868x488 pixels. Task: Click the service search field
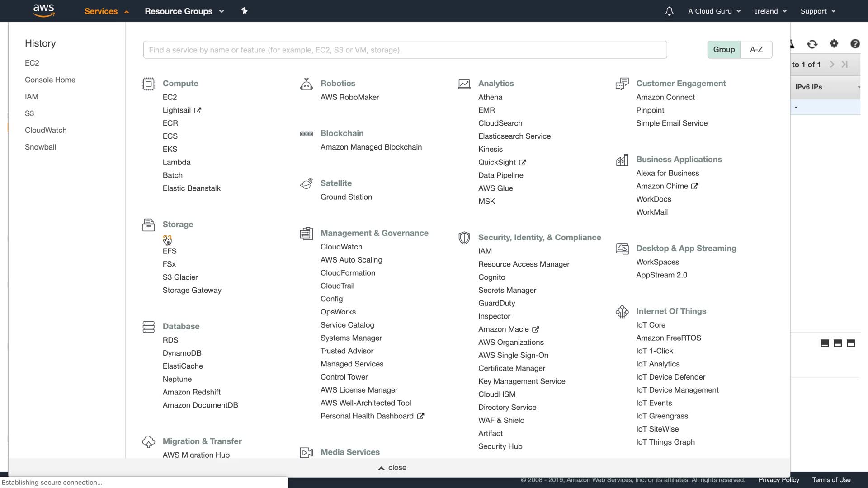coord(405,50)
